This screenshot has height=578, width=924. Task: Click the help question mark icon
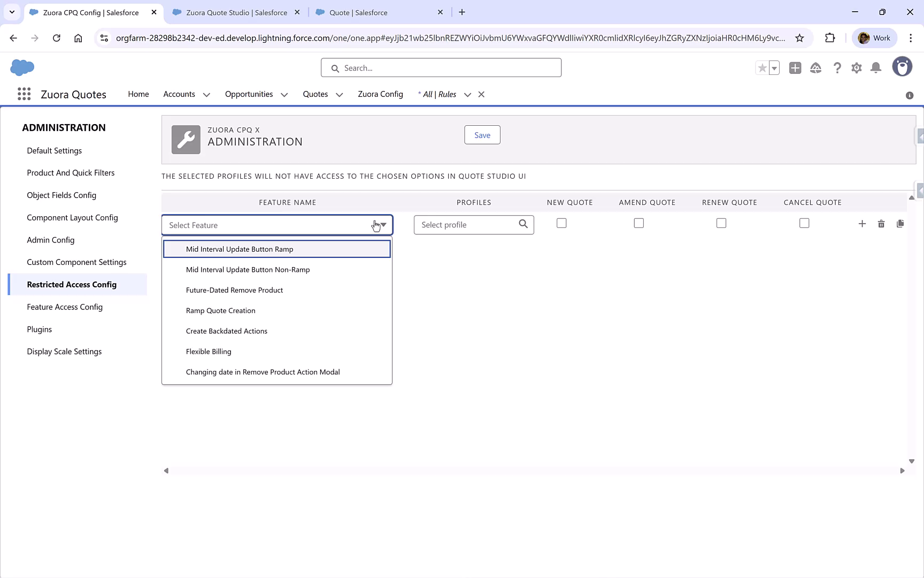coord(837,68)
